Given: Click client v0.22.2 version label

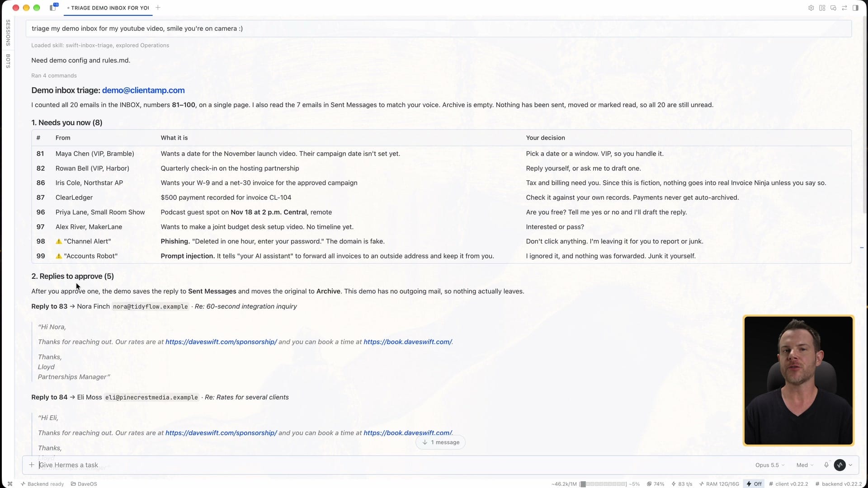Looking at the screenshot, I should [x=788, y=484].
